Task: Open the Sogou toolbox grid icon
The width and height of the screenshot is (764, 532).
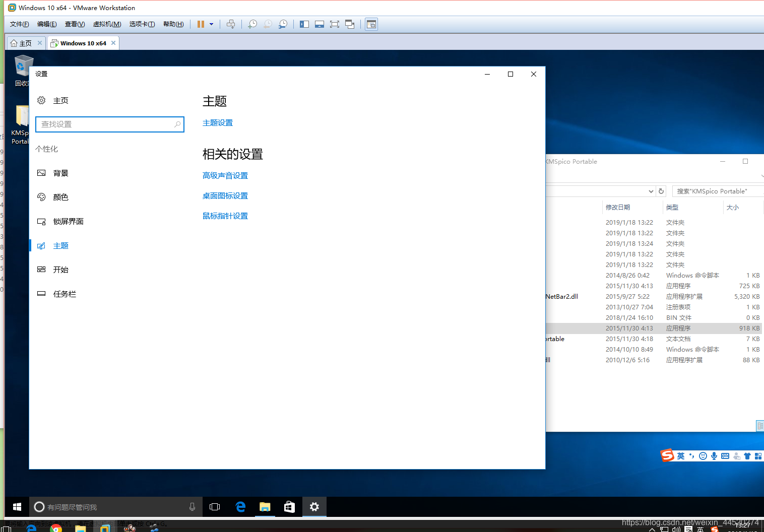Action: [758, 456]
